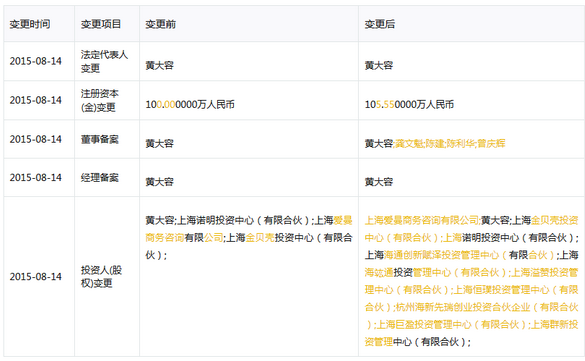585x361 pixels.
Task: Select the 变更时间 column header
Action: pyautogui.click(x=30, y=24)
